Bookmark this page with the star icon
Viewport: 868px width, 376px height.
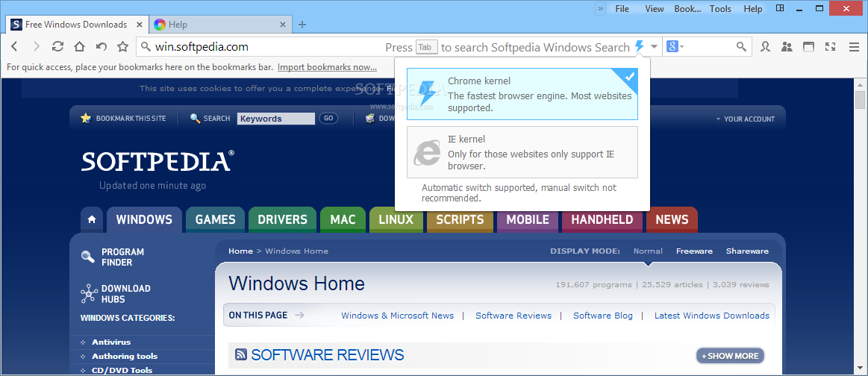coord(123,46)
